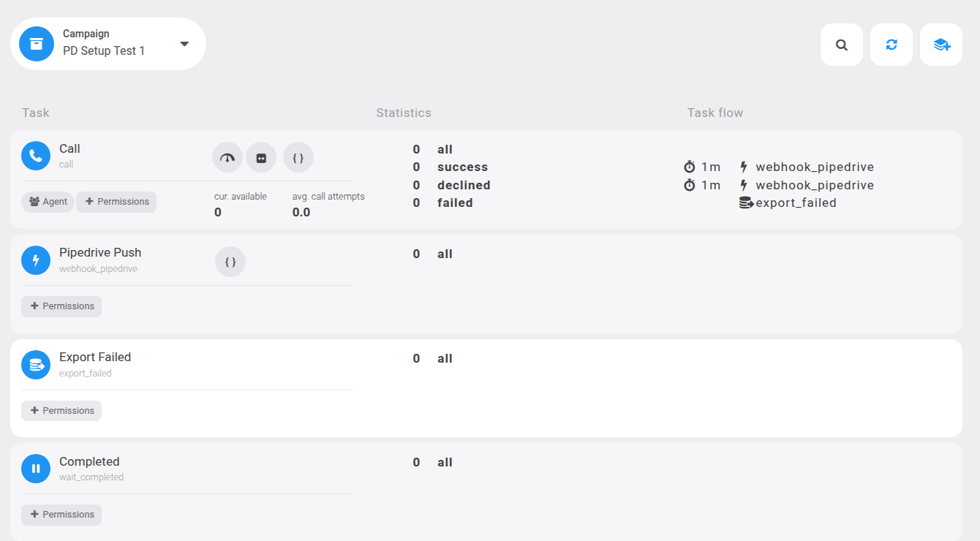
Task: Click the 'declined' statistic label
Action: click(464, 185)
